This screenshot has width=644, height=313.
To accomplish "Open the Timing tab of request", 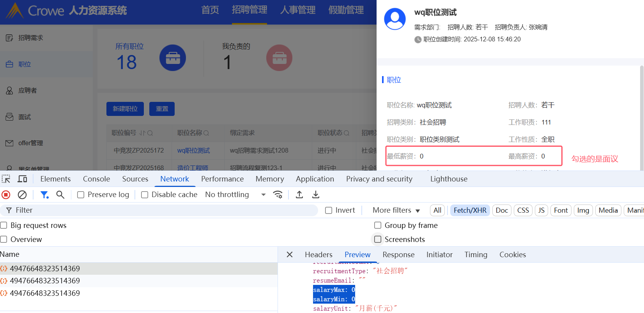I will (x=476, y=255).
